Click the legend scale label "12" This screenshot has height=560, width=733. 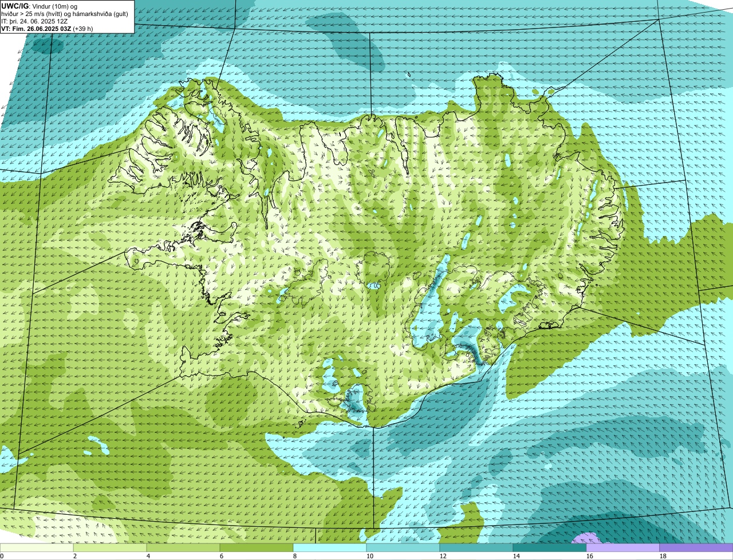pyautogui.click(x=443, y=556)
